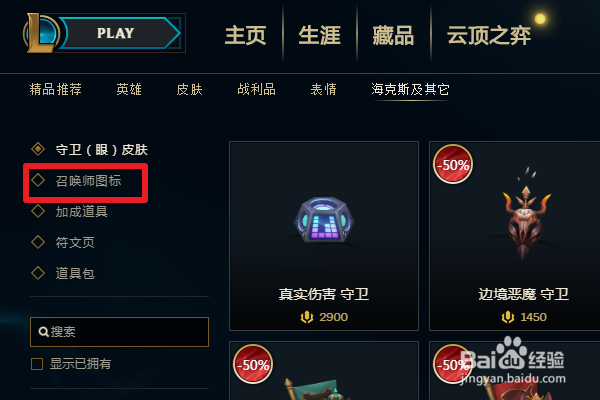Select the 皮肤 store tab
This screenshot has width=600, height=400.
click(189, 90)
